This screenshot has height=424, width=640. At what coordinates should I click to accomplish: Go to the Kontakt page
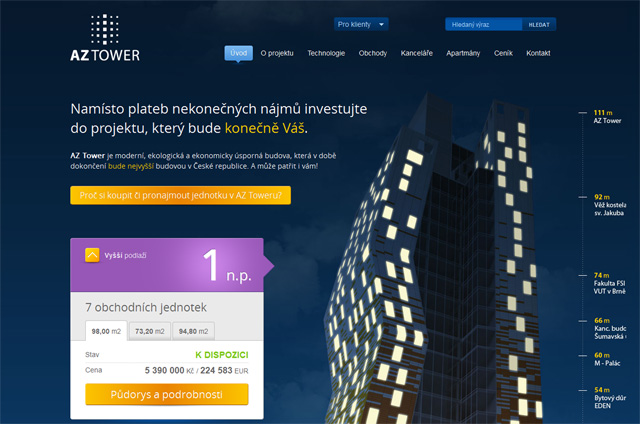coord(538,53)
